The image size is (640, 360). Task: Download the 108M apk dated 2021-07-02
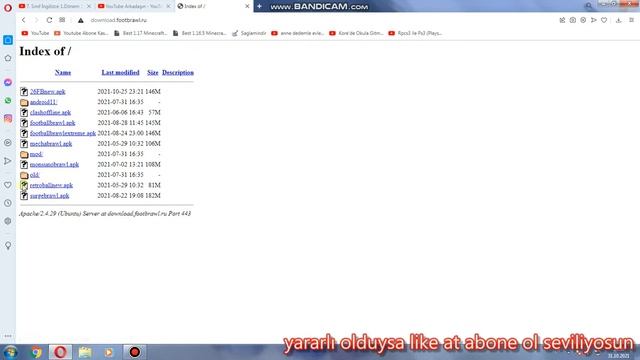[x=54, y=164]
